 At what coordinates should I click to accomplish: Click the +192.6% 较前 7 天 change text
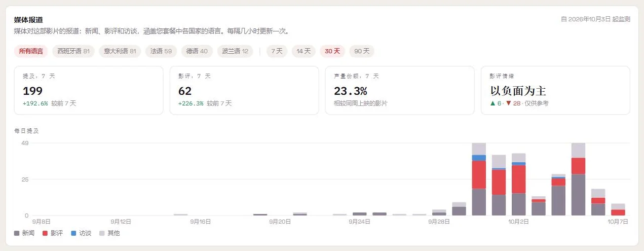50,103
